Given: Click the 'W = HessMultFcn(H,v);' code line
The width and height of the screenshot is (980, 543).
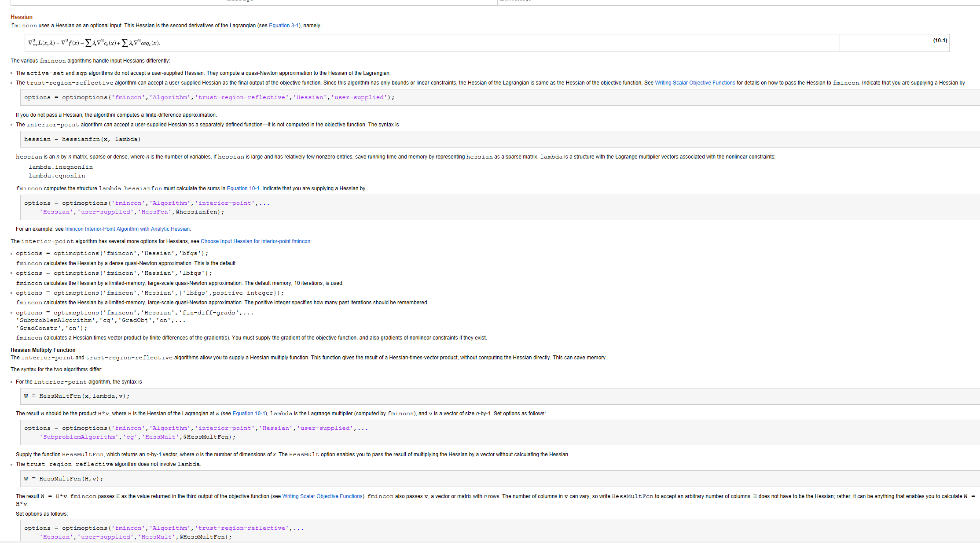Looking at the screenshot, I should pyautogui.click(x=64, y=479).
